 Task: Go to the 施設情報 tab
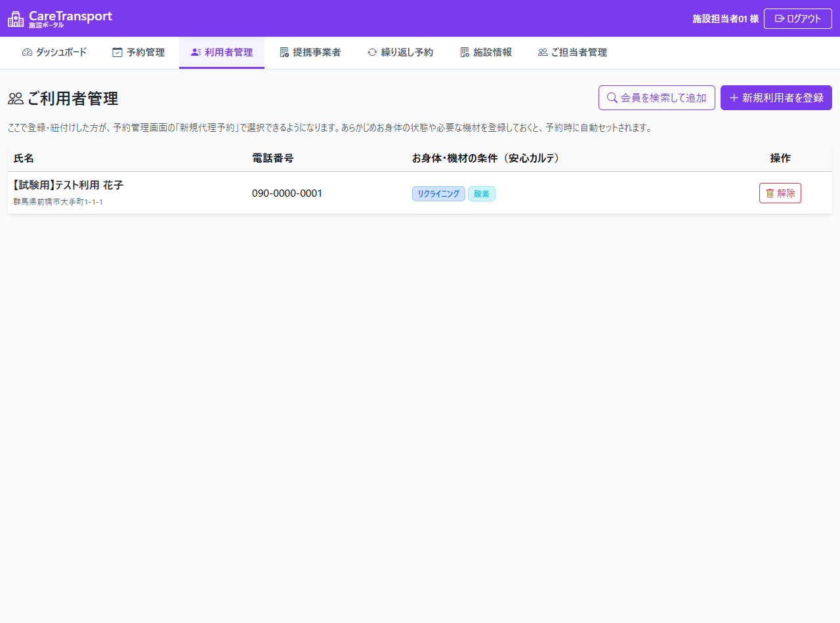486,52
